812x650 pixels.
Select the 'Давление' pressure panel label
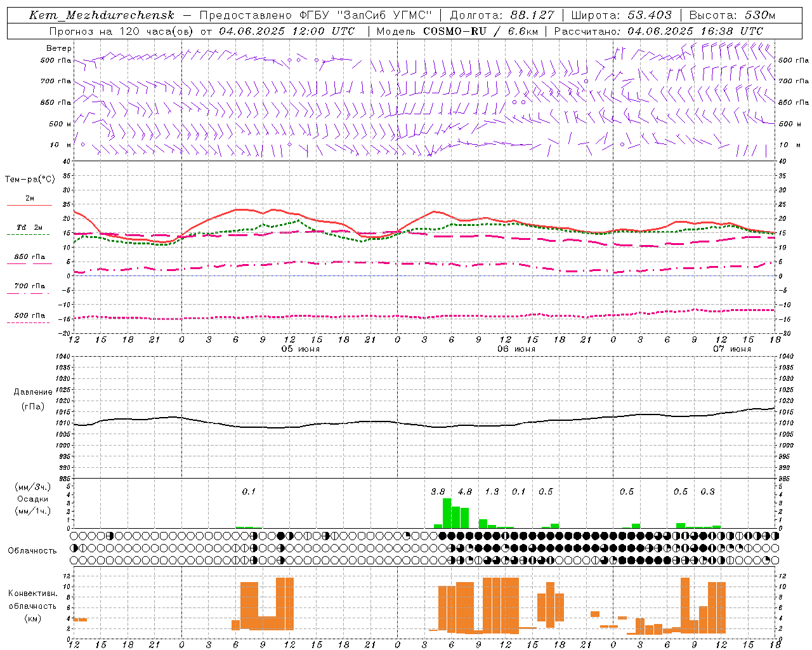[32, 392]
